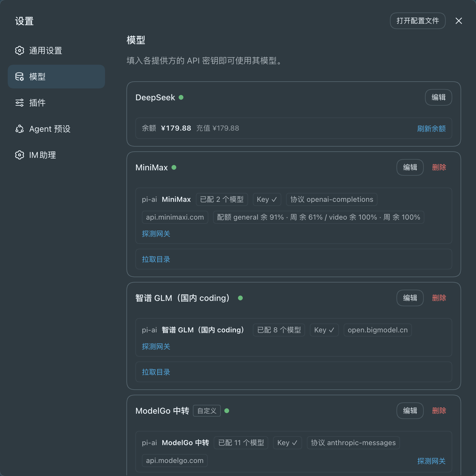Click the 充值 ¥179.88 text
476x476 pixels.
point(218,128)
